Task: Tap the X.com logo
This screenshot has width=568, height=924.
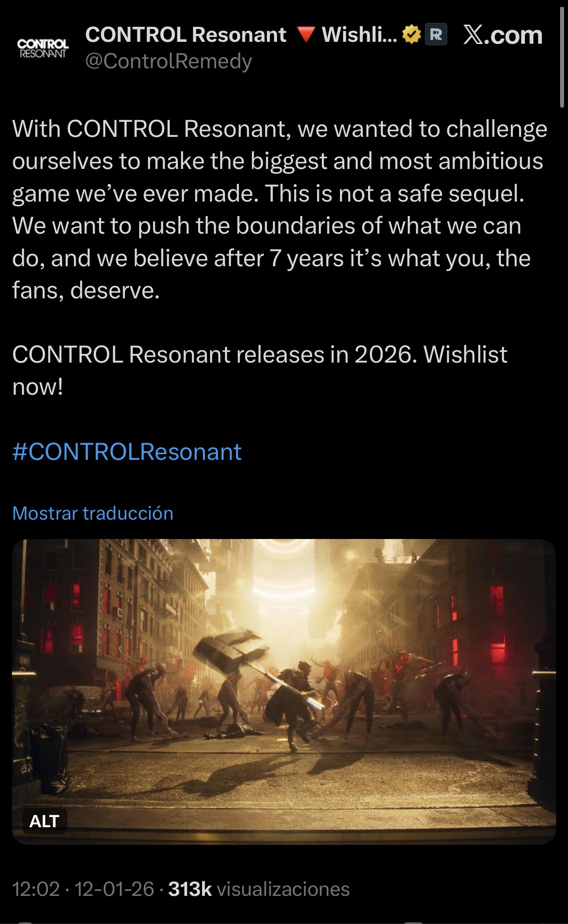Action: pyautogui.click(x=503, y=35)
